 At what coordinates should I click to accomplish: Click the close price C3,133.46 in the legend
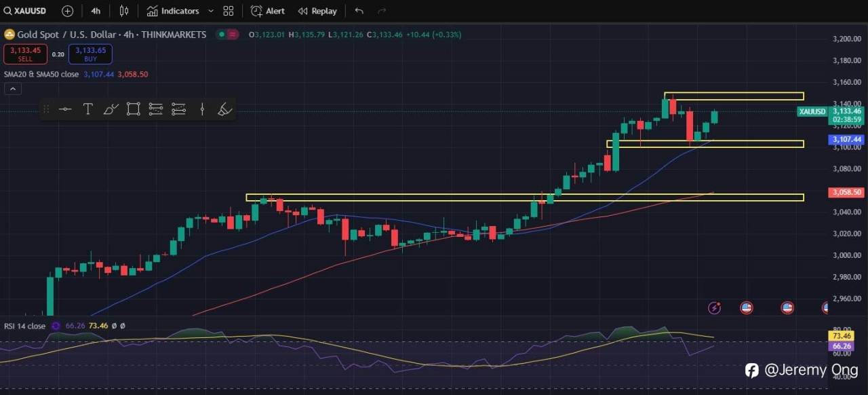coord(384,35)
